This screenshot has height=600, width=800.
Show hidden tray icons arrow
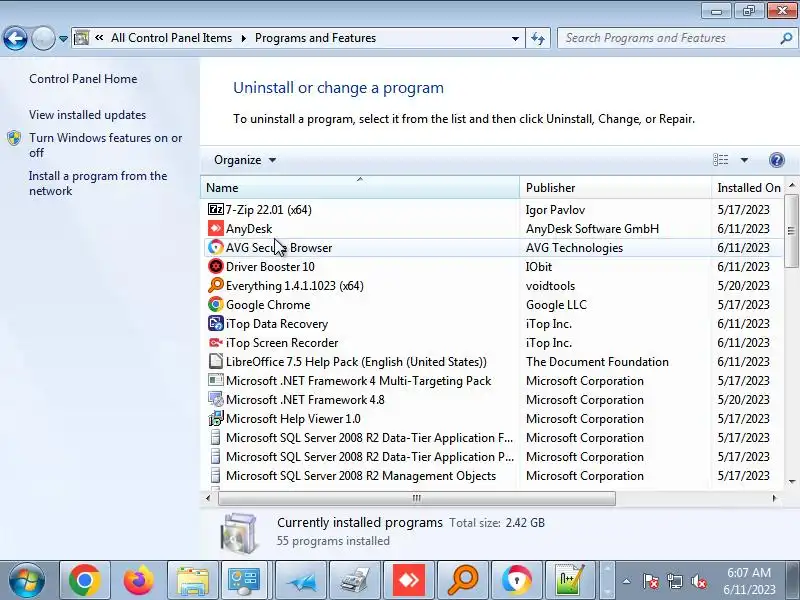tap(627, 581)
